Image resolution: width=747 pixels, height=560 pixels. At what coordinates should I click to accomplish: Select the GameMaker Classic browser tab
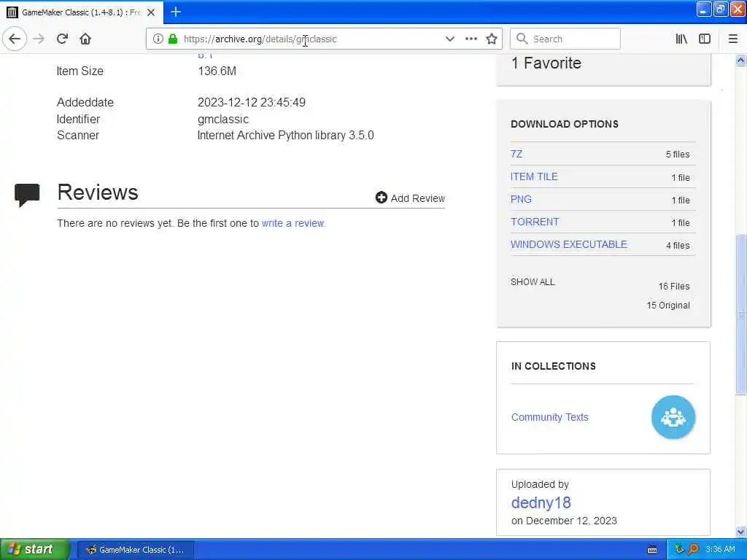click(x=82, y=12)
